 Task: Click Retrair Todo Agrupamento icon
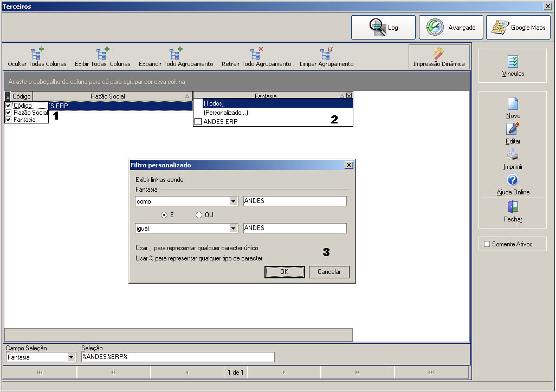[256, 54]
